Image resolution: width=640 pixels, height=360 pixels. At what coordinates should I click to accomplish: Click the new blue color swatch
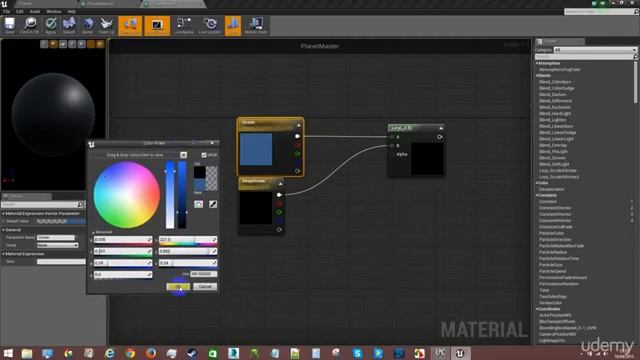(x=200, y=184)
